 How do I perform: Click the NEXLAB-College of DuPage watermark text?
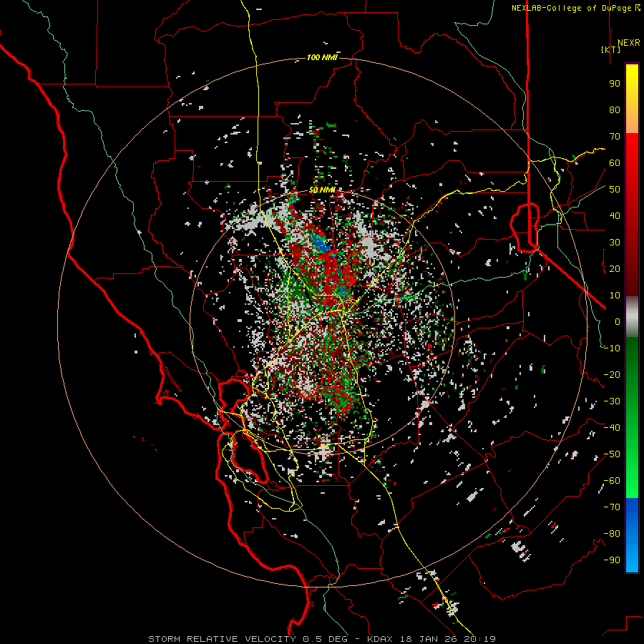(575, 8)
